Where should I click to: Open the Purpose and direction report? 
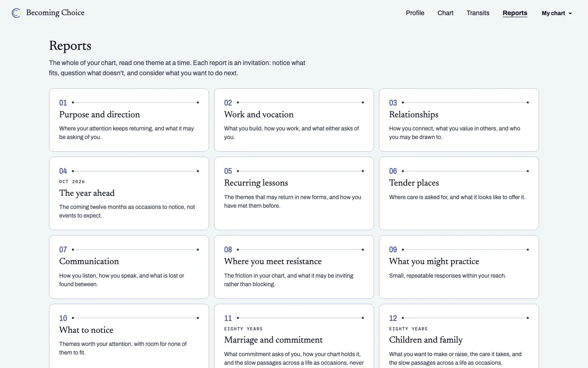tap(129, 120)
